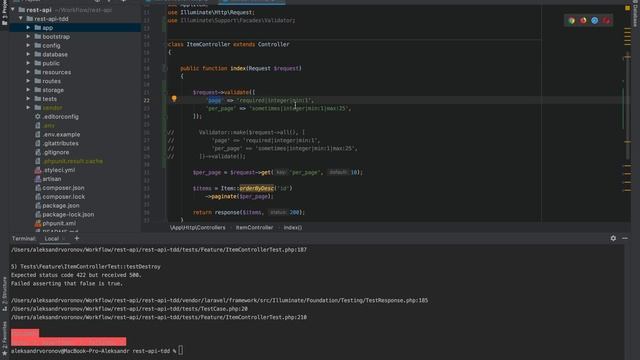Add a new terminal session with plus icon
This screenshot has height=360, width=640.
tap(77, 238)
